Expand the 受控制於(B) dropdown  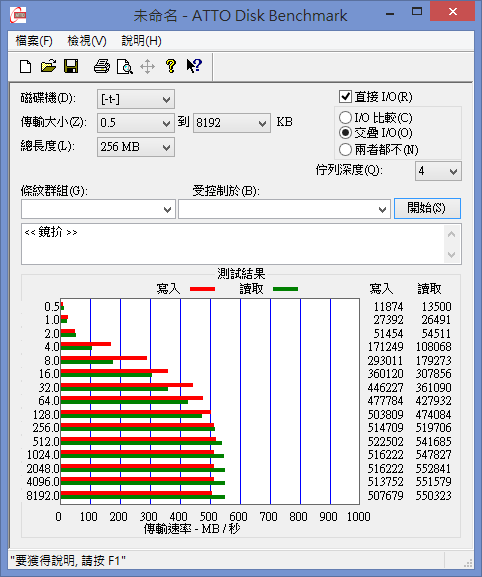(x=284, y=209)
